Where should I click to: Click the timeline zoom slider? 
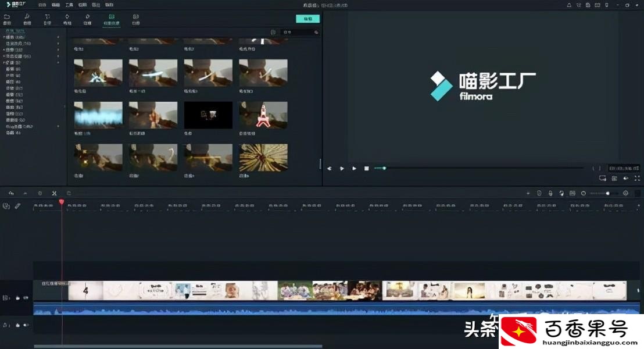point(604,193)
